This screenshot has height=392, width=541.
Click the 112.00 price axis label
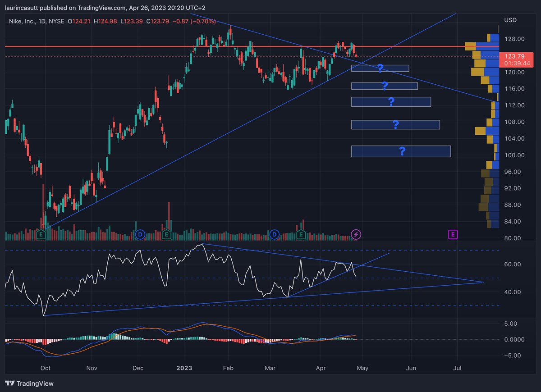[514, 105]
